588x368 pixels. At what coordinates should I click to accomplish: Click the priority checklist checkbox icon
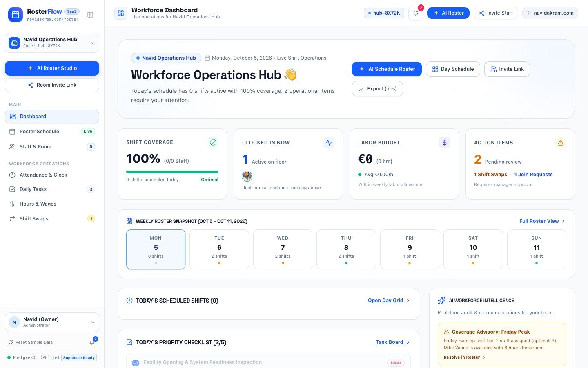pyautogui.click(x=129, y=342)
